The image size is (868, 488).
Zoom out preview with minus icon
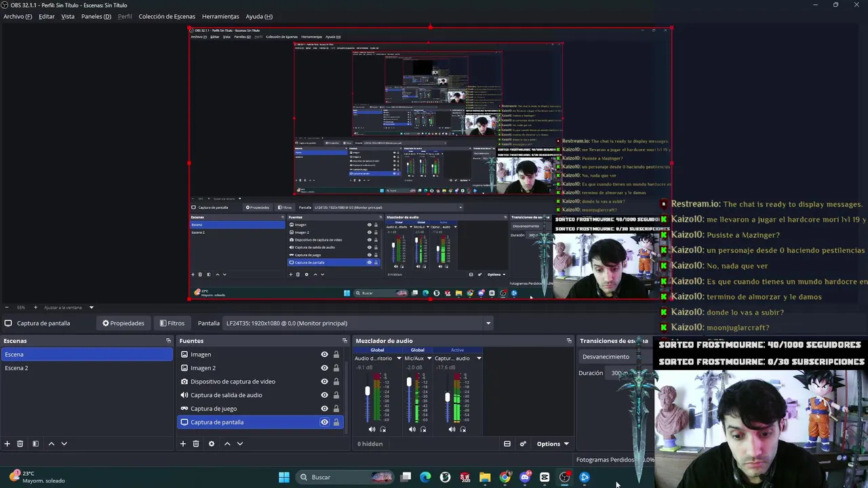point(6,307)
